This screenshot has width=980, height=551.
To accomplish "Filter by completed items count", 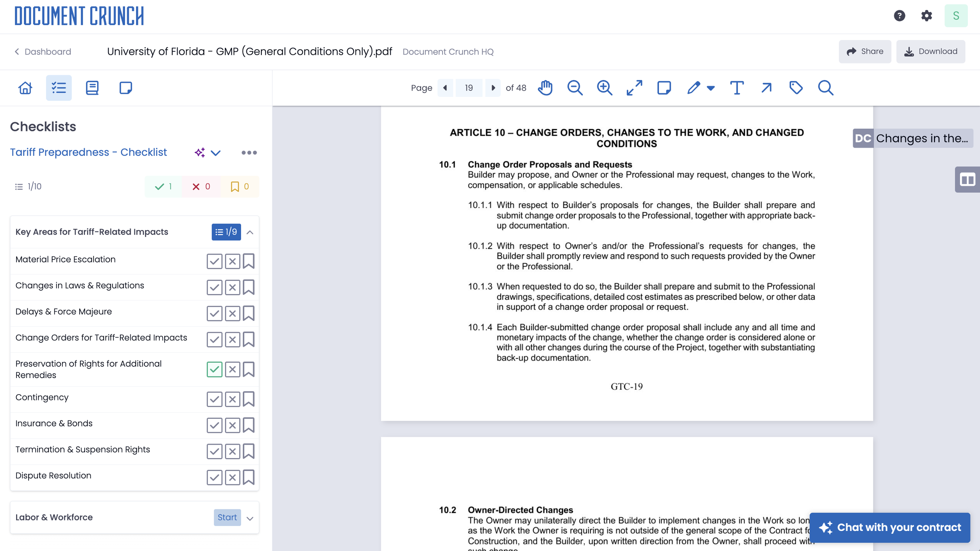I will [x=163, y=187].
